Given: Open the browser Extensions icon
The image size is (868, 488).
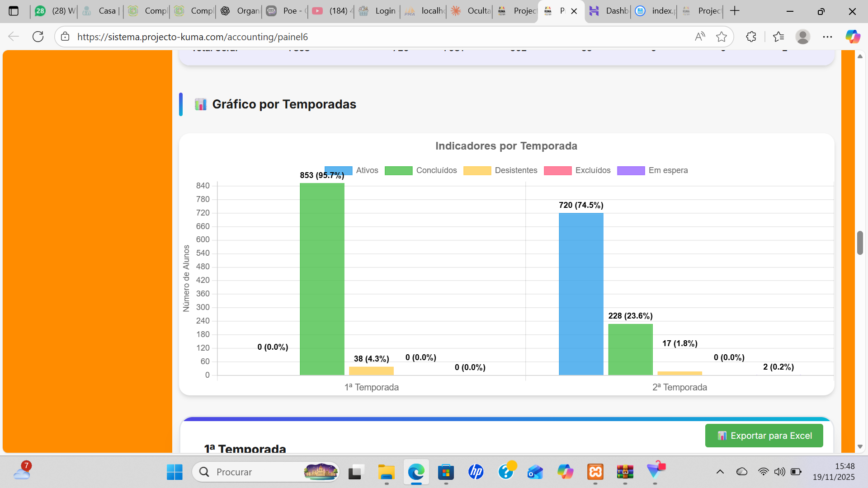Looking at the screenshot, I should (x=751, y=37).
